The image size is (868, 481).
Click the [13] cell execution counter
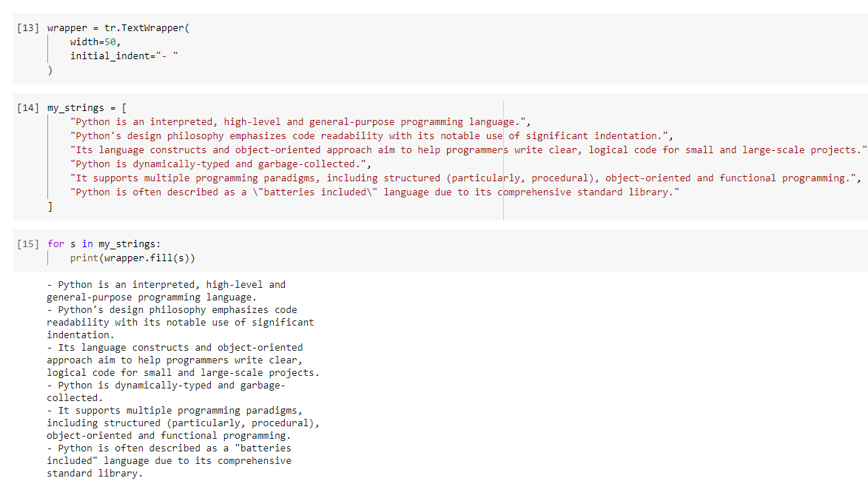(x=28, y=28)
